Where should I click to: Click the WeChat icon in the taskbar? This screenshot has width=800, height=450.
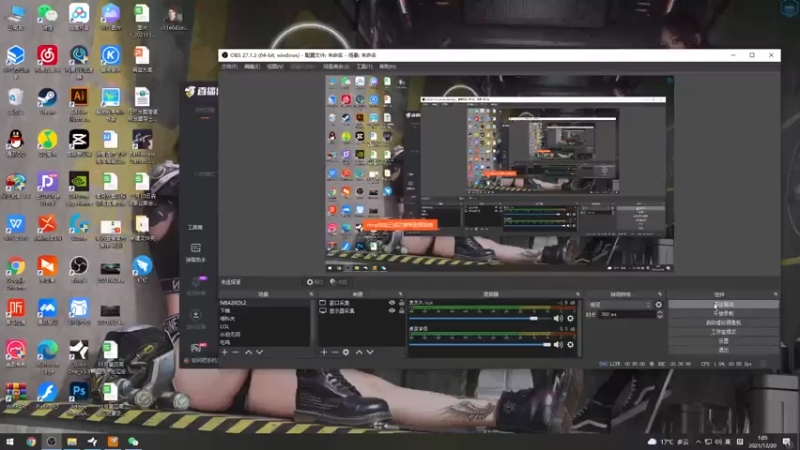tap(133, 441)
